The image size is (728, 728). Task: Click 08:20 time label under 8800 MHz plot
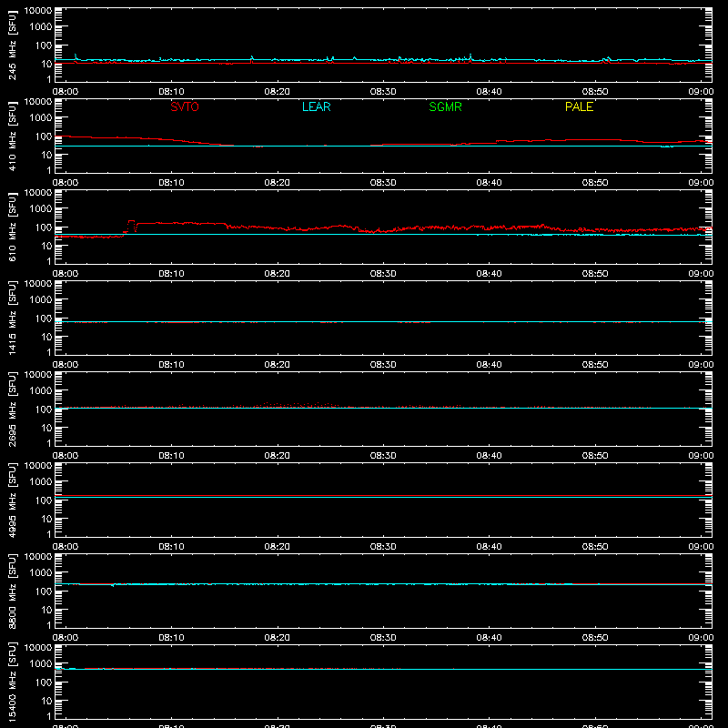pos(278,638)
